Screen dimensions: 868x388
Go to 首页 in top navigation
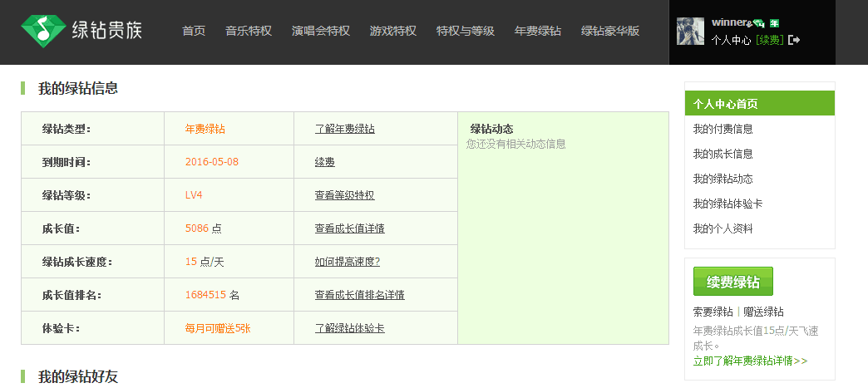tap(194, 31)
